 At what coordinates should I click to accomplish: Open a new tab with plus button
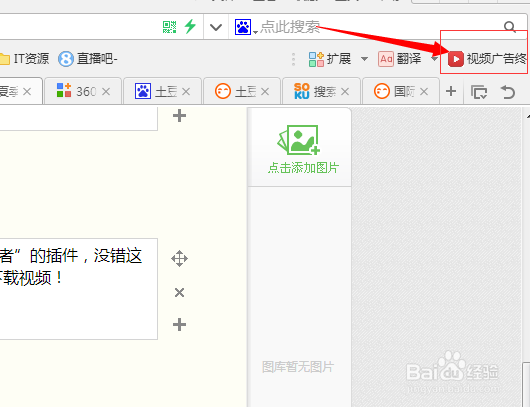pyautogui.click(x=451, y=91)
